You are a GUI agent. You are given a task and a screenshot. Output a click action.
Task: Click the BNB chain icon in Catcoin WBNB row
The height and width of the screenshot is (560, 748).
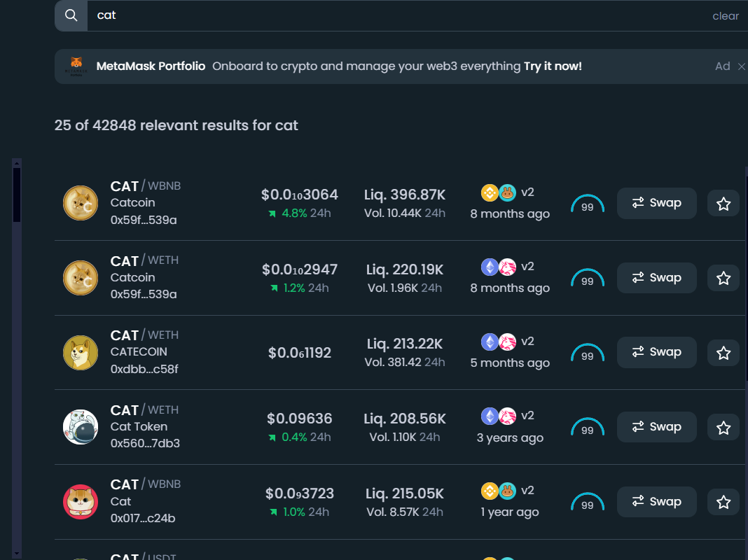[490, 193]
